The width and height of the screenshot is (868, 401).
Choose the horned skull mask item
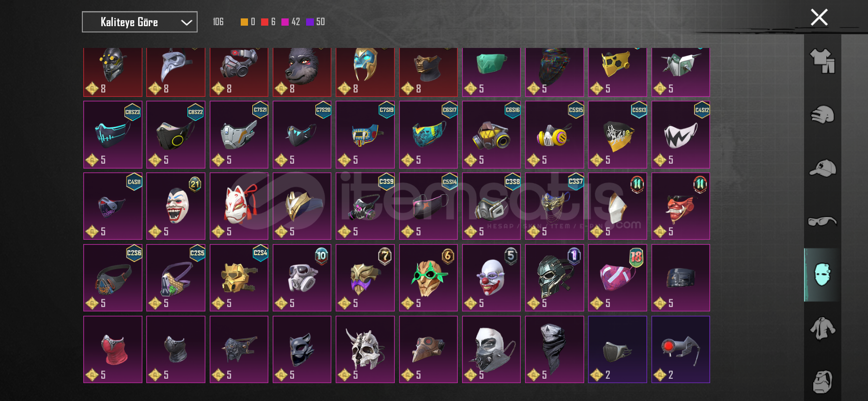click(365, 350)
